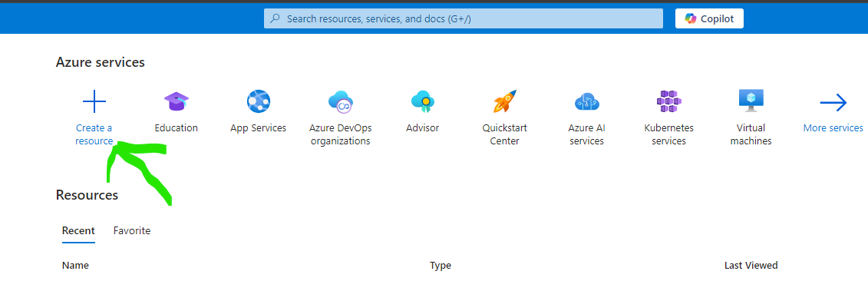Image resolution: width=868 pixels, height=291 pixels.
Task: Click the Create a resource plus icon
Action: click(x=94, y=101)
